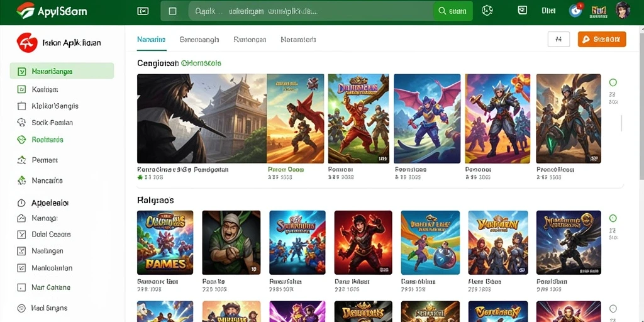This screenshot has height=322, width=644.
Task: Switch to the Nanarine tab
Action: click(151, 40)
